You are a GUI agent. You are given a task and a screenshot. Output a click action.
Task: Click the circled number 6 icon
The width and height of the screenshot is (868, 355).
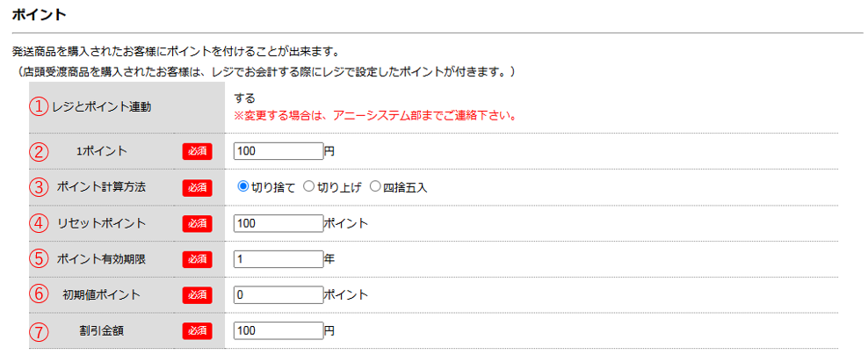point(40,294)
